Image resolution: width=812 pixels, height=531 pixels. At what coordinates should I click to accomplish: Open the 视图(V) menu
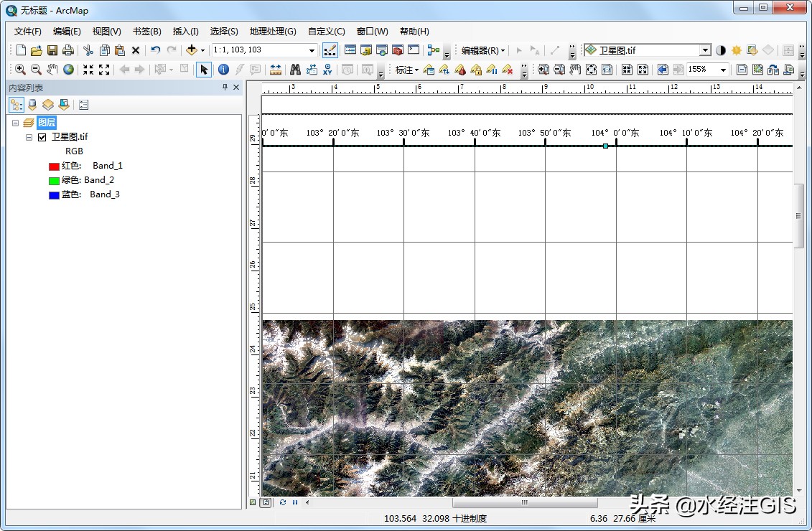[107, 31]
